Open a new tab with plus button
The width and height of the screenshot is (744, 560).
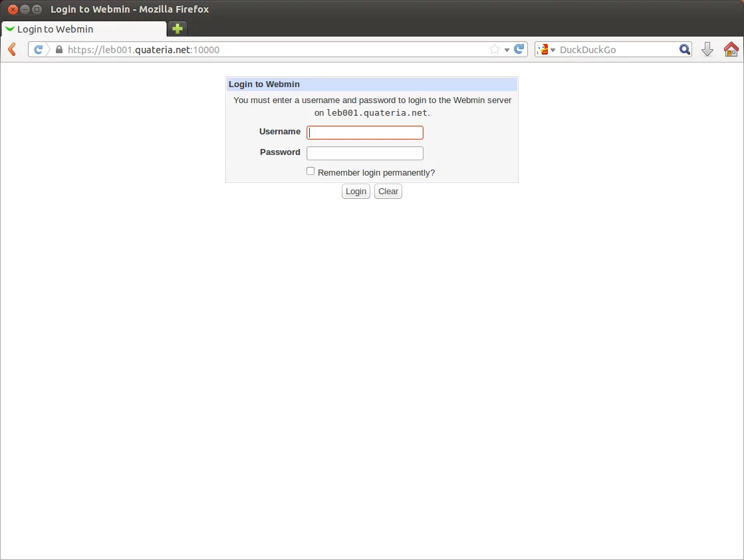click(178, 29)
